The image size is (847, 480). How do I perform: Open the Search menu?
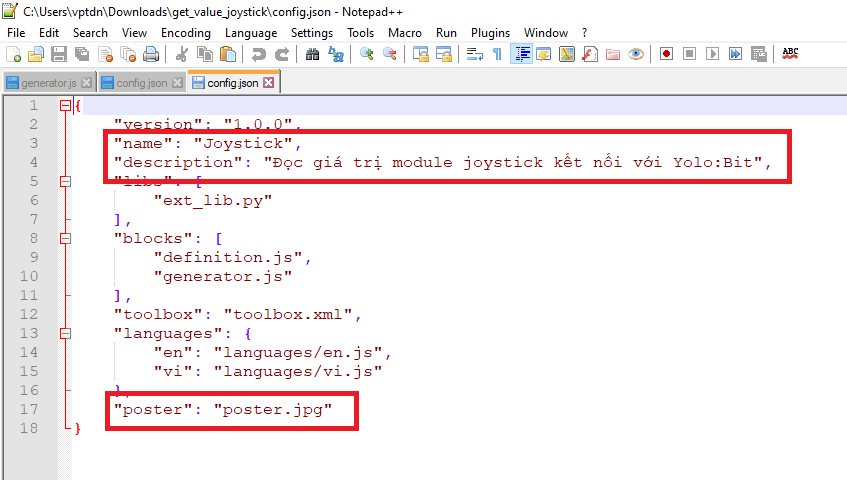click(90, 33)
